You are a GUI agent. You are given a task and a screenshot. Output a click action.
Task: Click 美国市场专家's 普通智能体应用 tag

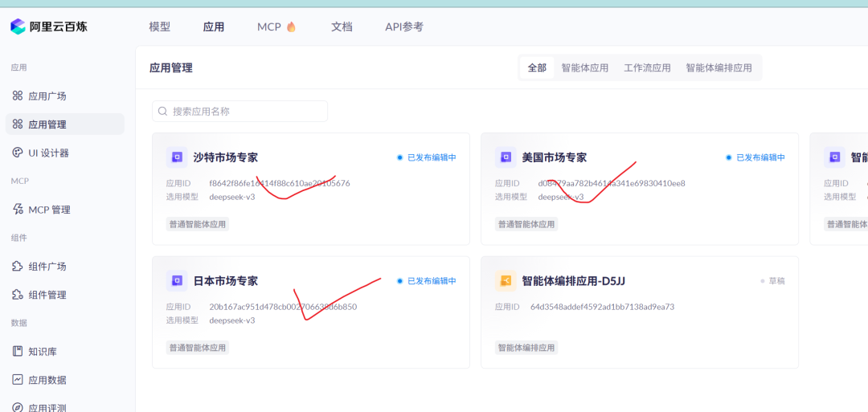(x=526, y=224)
